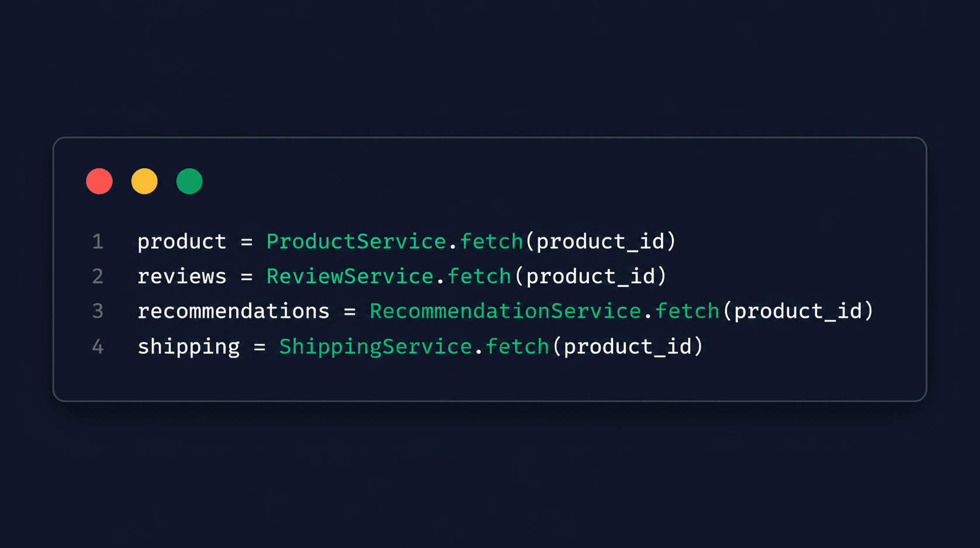This screenshot has width=980, height=548.
Task: Click the yellow minimize dot
Action: click(144, 181)
